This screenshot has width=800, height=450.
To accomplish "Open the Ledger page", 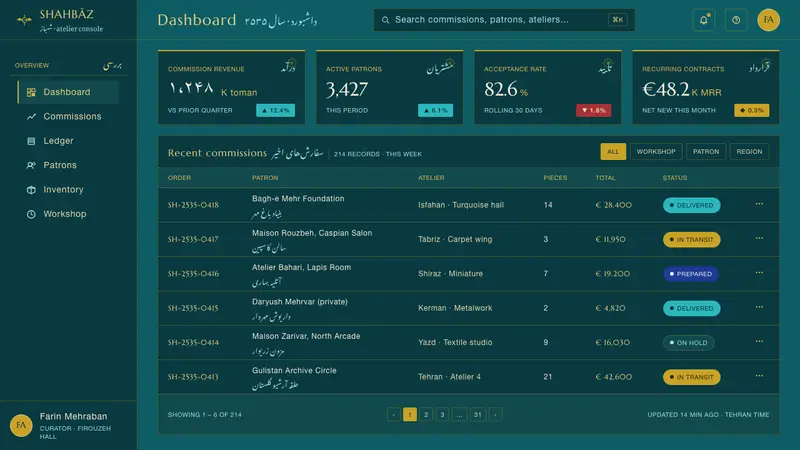I will click(x=68, y=141).
